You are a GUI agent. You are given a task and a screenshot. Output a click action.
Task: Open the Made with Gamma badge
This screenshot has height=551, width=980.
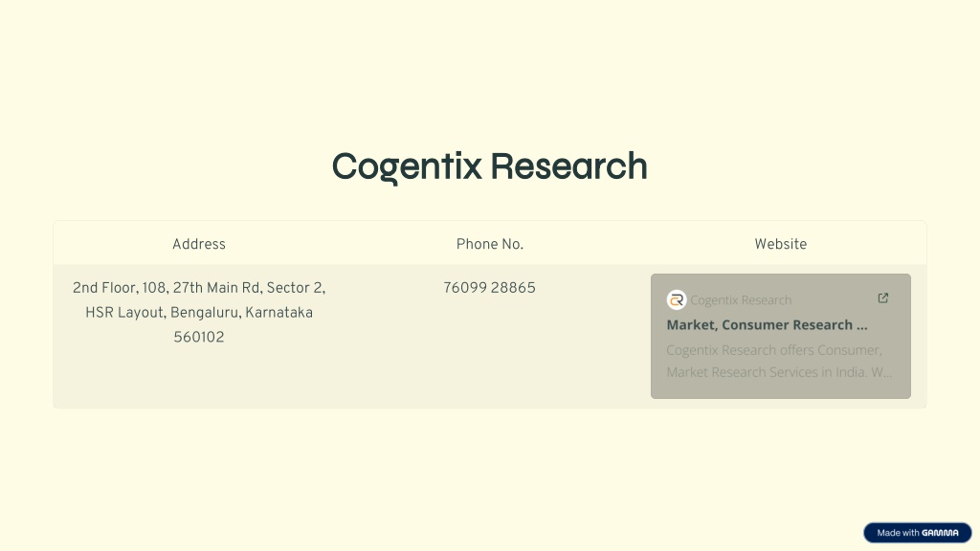point(917,533)
